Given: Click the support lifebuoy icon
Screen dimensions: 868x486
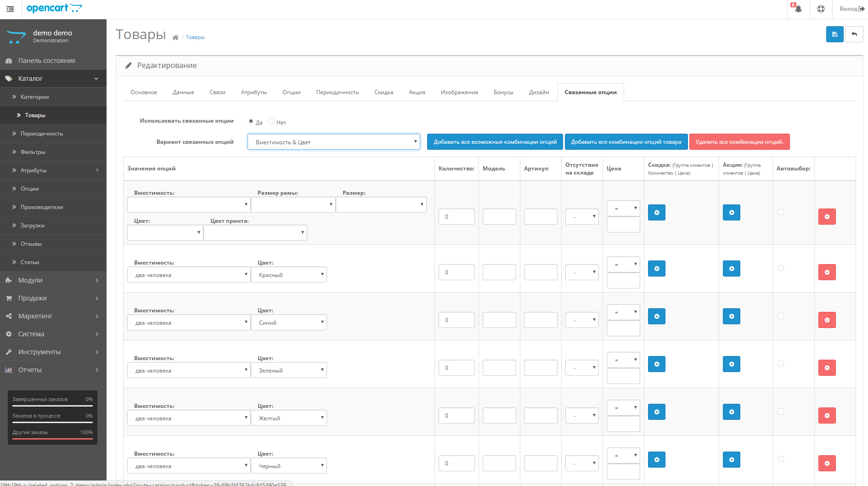Looking at the screenshot, I should (821, 9).
